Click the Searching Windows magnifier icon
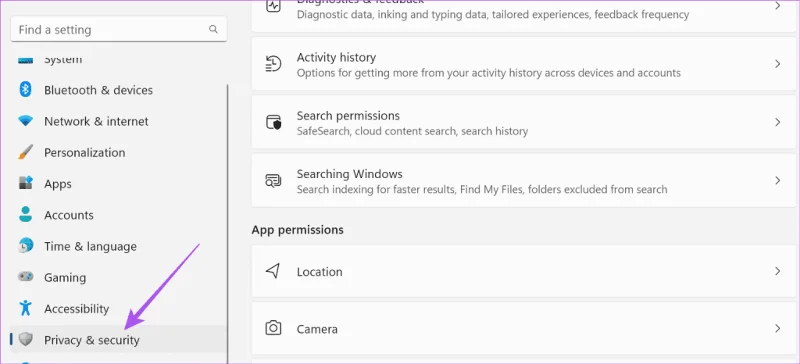Viewport: 800px width, 364px height. (x=273, y=181)
